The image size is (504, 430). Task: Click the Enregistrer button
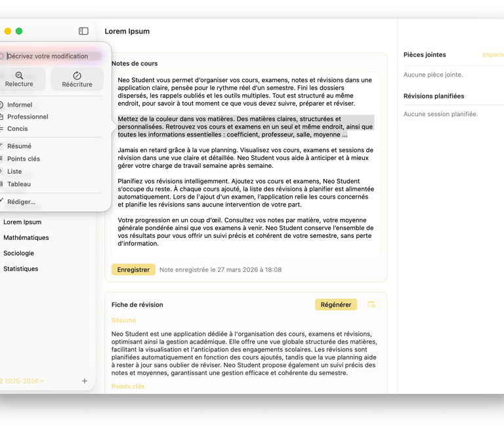pos(133,270)
